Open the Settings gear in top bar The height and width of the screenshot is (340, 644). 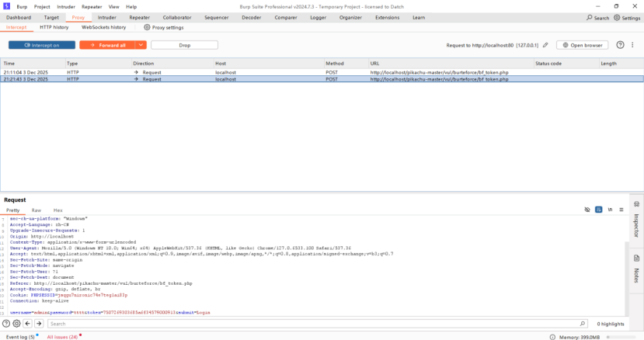pyautogui.click(x=617, y=18)
